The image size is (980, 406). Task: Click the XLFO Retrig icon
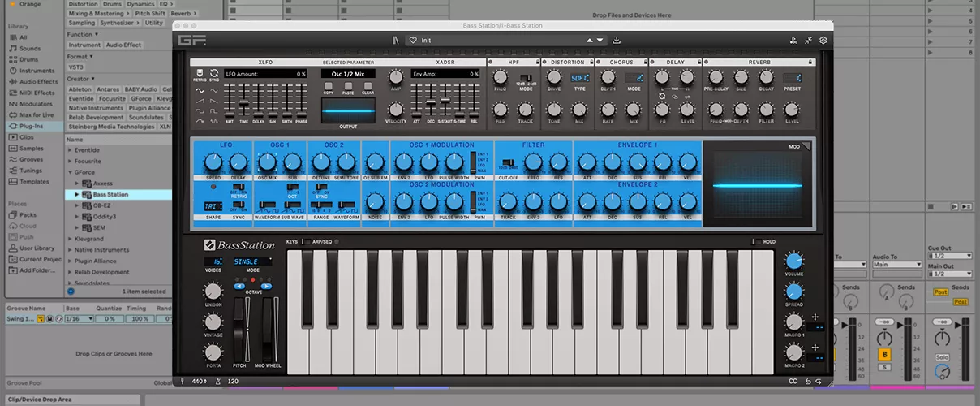pos(200,74)
